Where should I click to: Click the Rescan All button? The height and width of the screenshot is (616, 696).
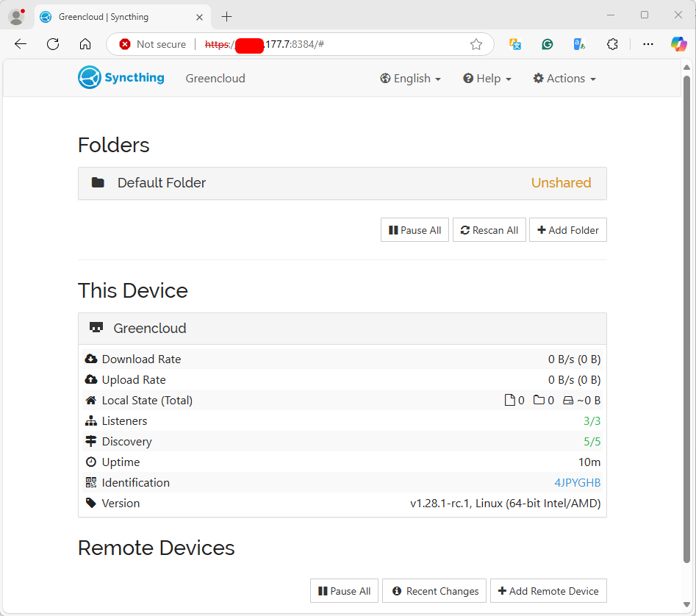[x=489, y=230]
